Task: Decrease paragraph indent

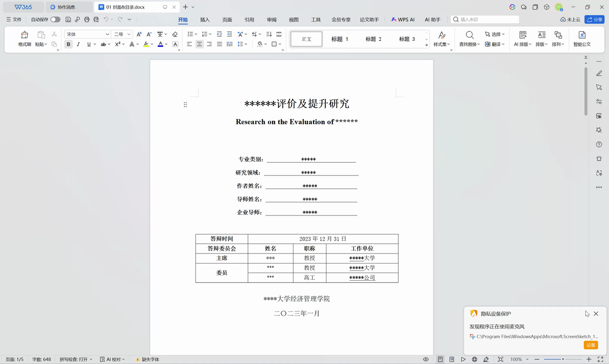Action: pos(219,34)
